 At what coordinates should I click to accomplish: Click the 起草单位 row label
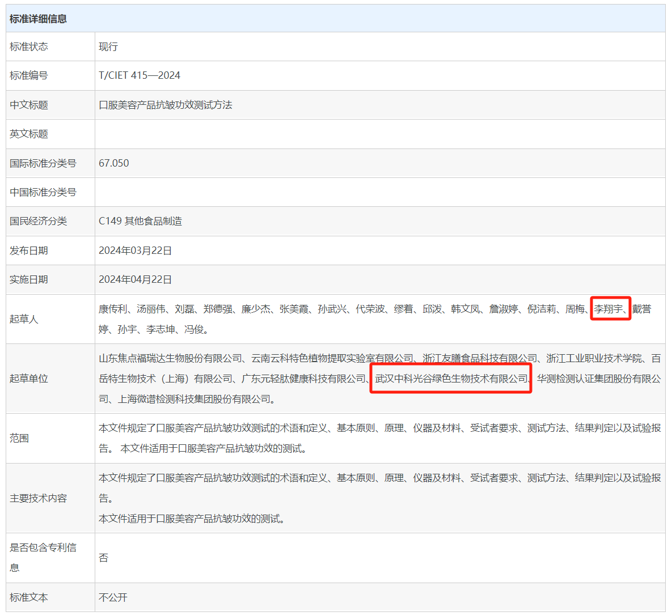click(x=29, y=379)
